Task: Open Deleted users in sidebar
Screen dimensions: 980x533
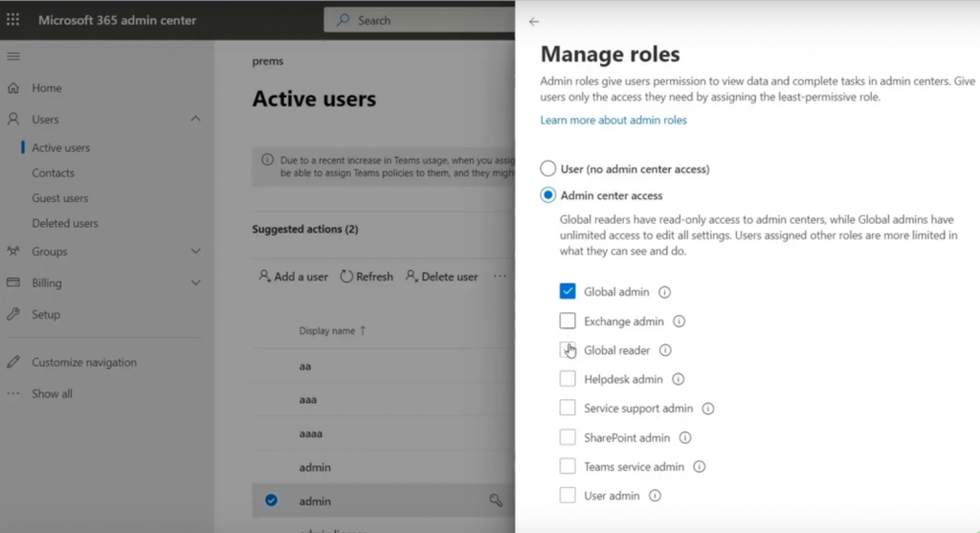Action: 65,223
